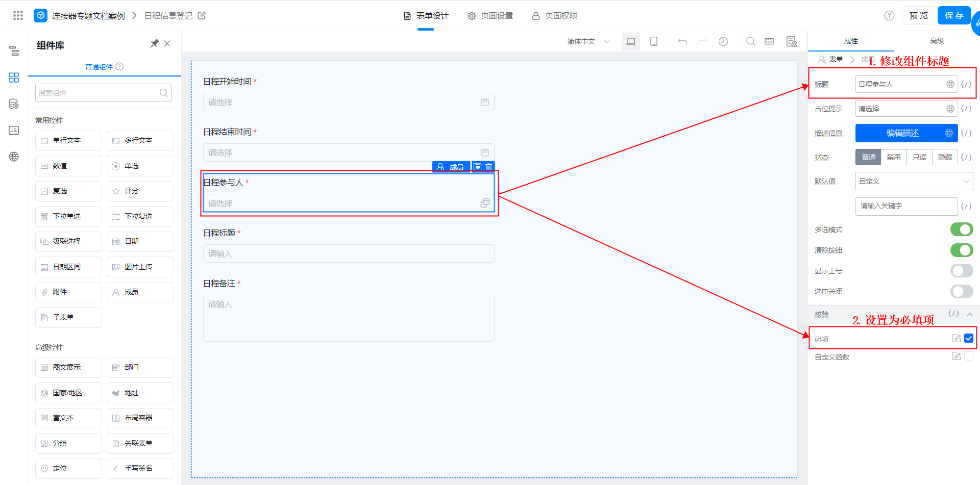Switch to 页面权限 tab

(555, 16)
